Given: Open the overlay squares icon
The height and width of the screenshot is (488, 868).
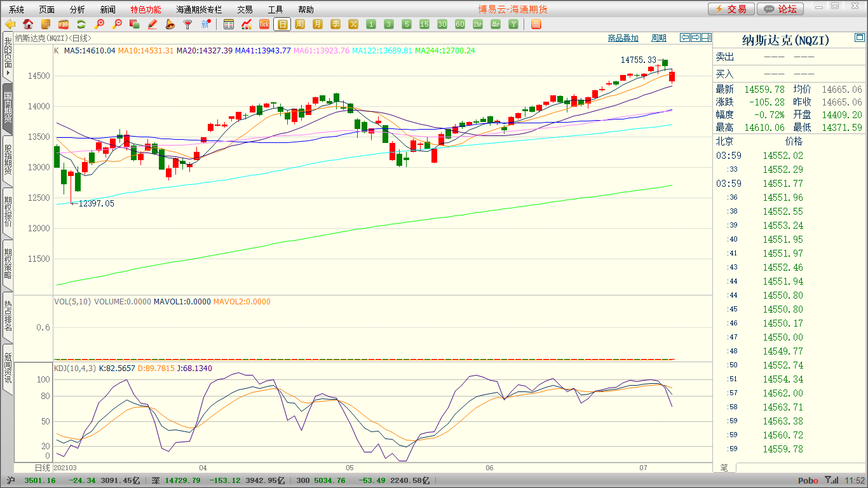Looking at the screenshot, I should tap(134, 24).
